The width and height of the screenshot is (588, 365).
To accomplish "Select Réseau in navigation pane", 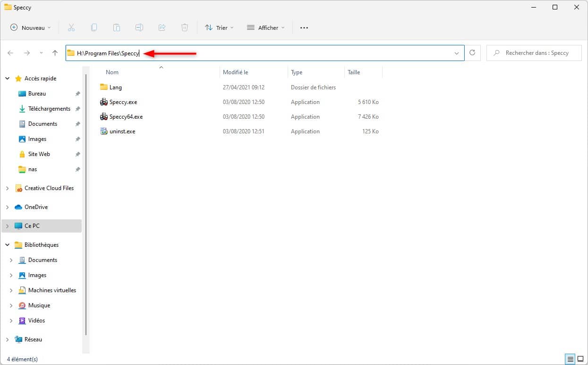I will pos(33,339).
